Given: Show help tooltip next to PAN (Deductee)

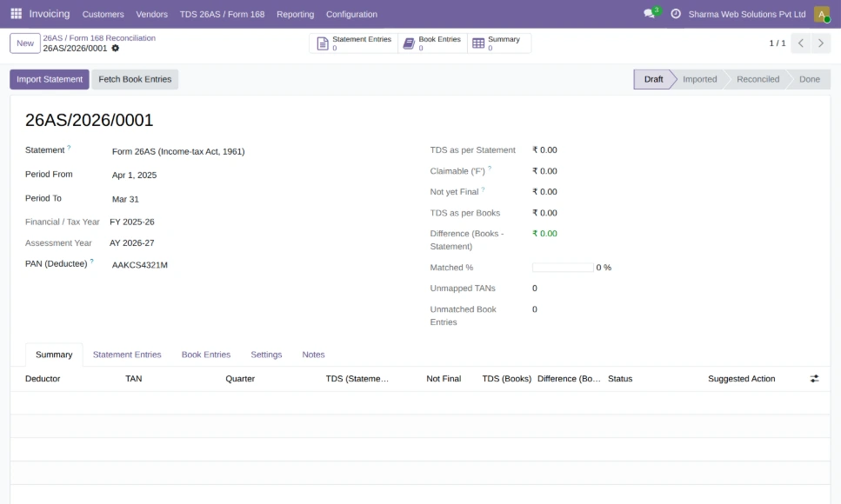Looking at the screenshot, I should click(91, 261).
